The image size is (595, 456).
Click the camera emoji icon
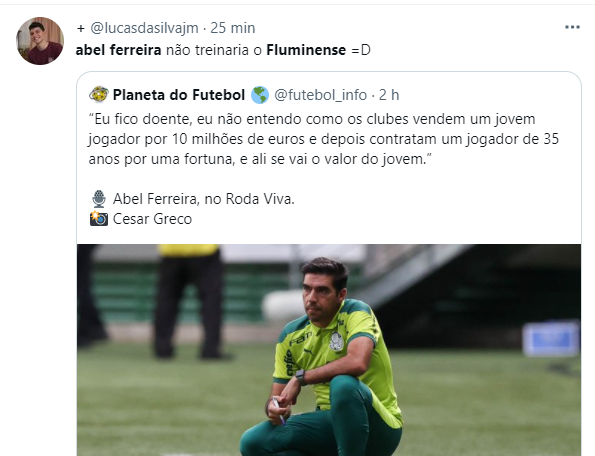(99, 219)
